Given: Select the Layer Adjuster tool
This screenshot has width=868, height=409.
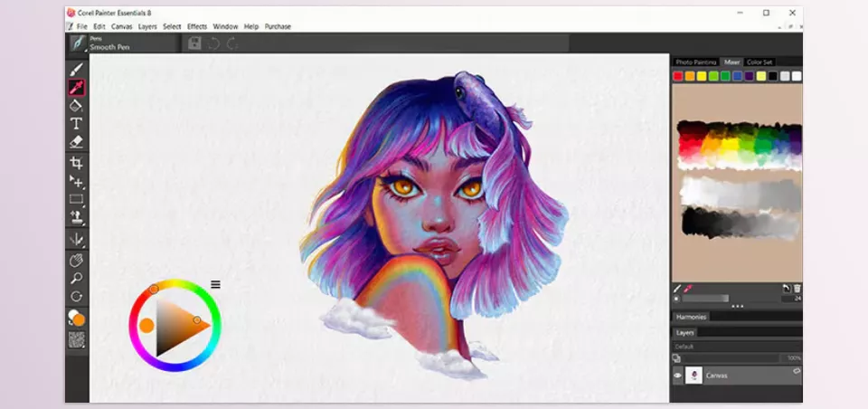Looking at the screenshot, I should point(76,181).
